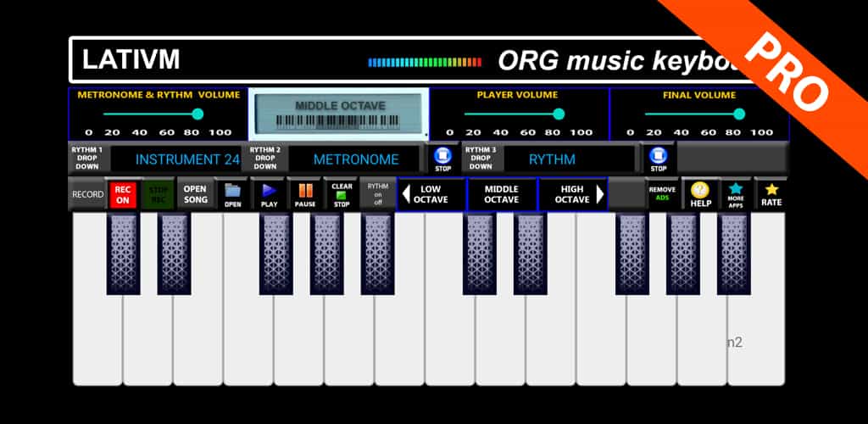
Task: Stop the Rythm 3 track using Stop icon
Action: (658, 158)
